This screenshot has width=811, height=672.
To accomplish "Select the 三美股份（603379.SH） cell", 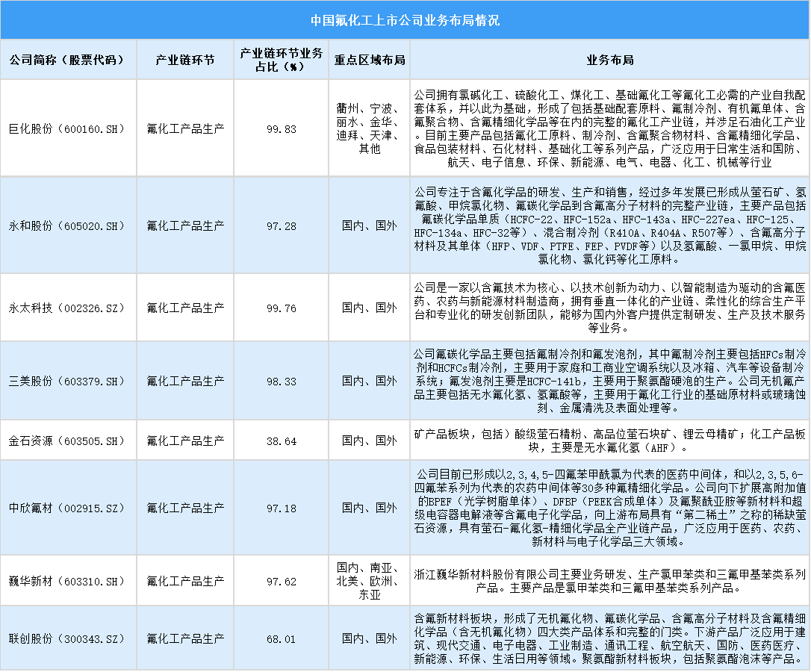I will coord(67,381).
